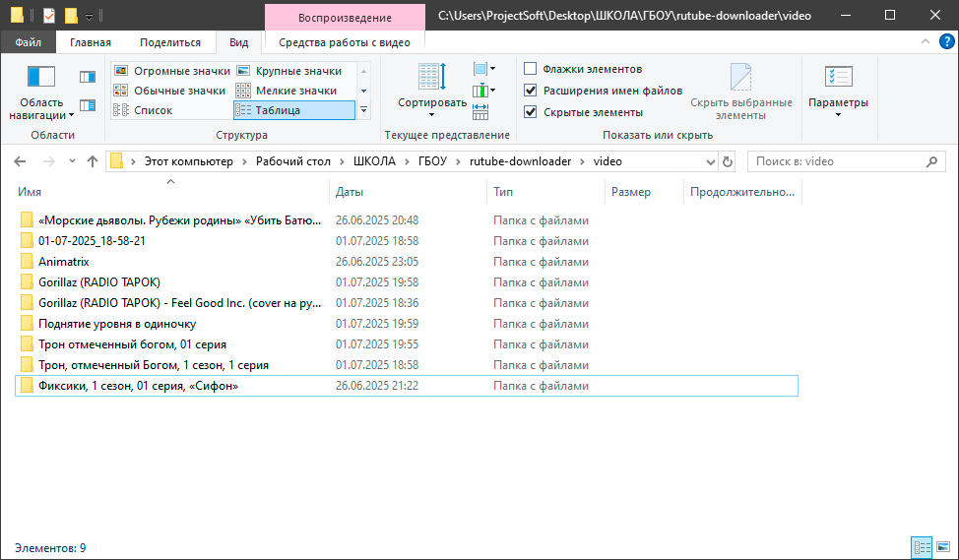Expand the address bar history dropdown
959x560 pixels.
click(x=710, y=161)
